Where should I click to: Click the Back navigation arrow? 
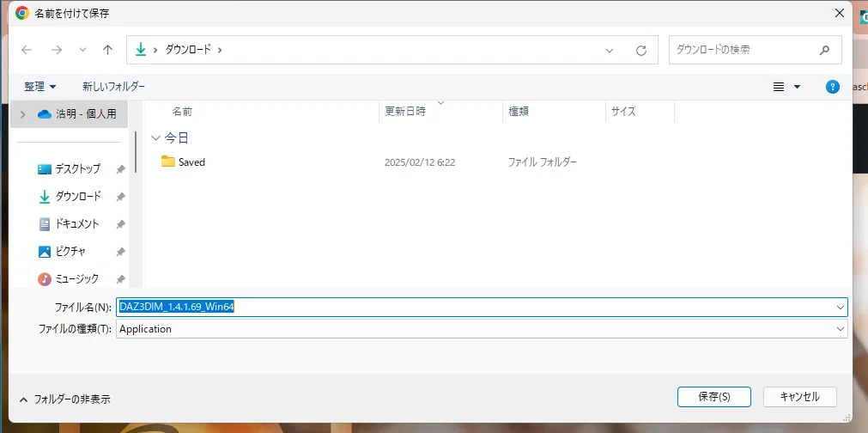point(27,50)
